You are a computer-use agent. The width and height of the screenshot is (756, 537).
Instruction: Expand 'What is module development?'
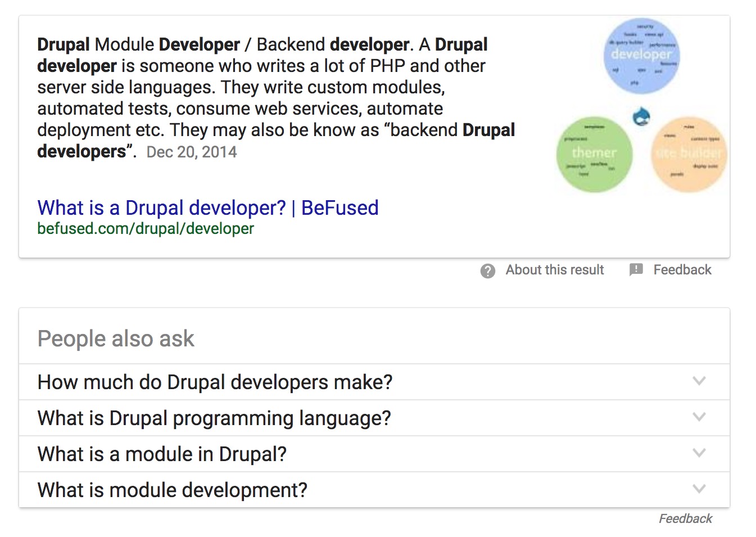(374, 490)
